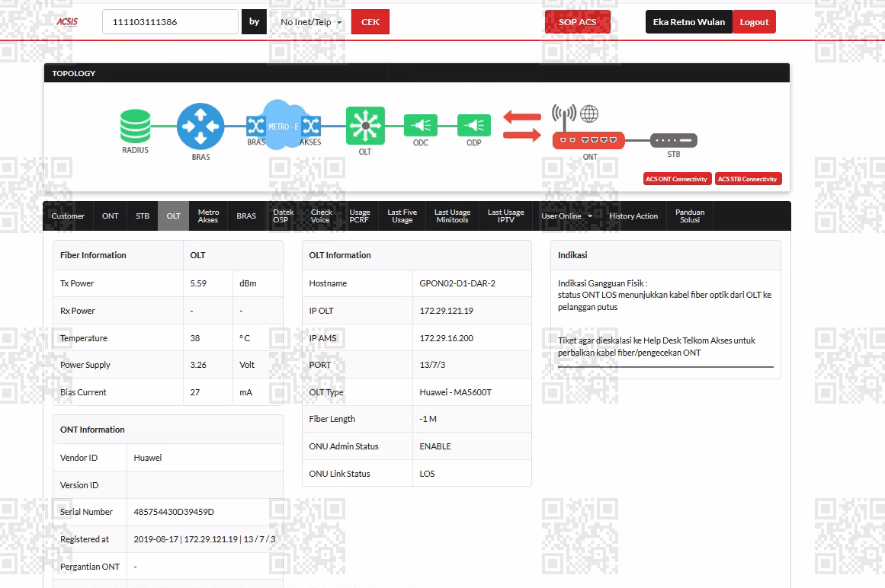Open the Datek OSP tab

pos(283,216)
